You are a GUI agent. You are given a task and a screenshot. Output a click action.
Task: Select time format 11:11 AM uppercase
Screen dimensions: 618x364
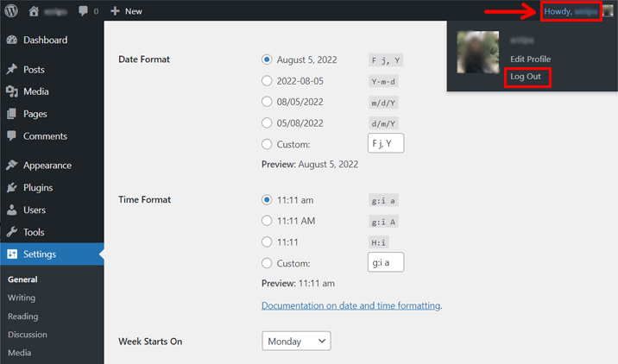pos(267,221)
